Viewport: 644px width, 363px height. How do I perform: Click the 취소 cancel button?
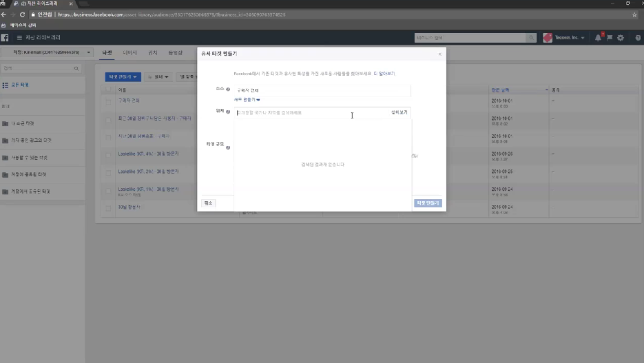(208, 203)
